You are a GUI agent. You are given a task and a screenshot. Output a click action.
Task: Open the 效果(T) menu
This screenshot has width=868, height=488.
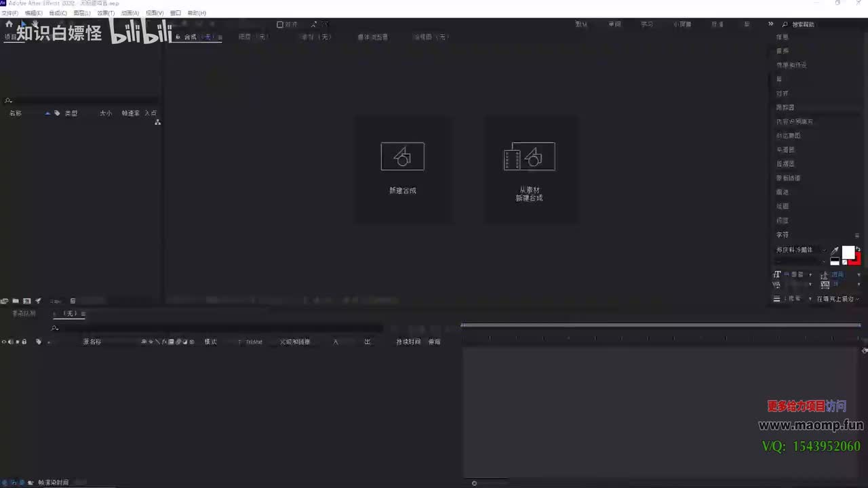point(106,13)
